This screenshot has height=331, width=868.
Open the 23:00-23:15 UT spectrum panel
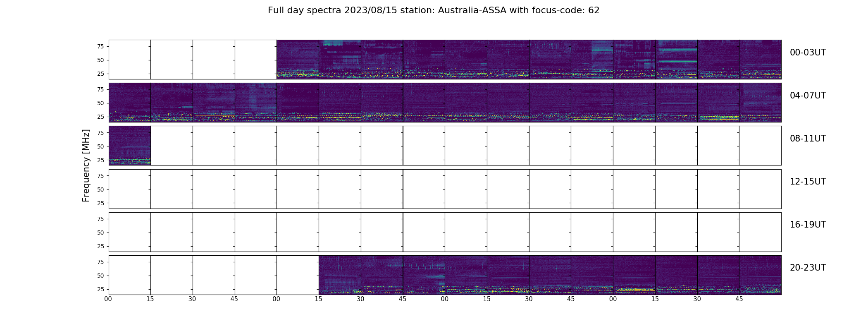click(x=634, y=275)
